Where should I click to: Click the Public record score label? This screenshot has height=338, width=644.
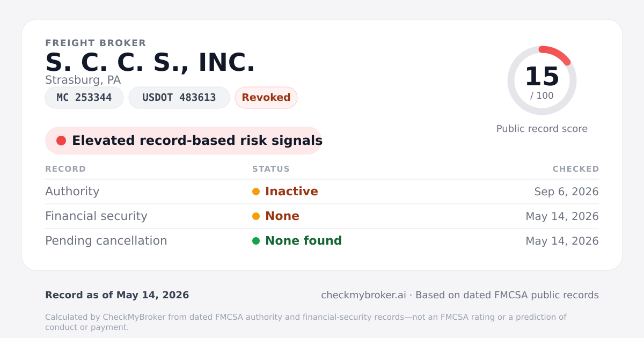point(542,129)
